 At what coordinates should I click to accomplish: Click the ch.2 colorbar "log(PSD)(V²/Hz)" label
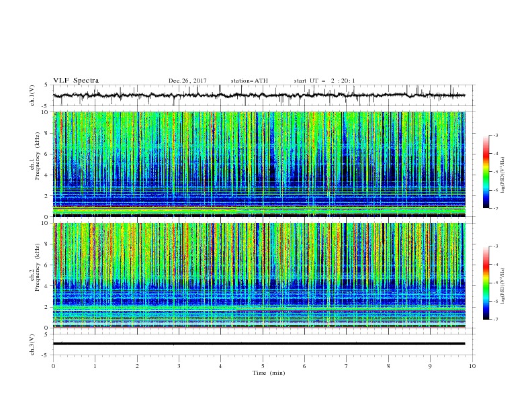[502, 286]
